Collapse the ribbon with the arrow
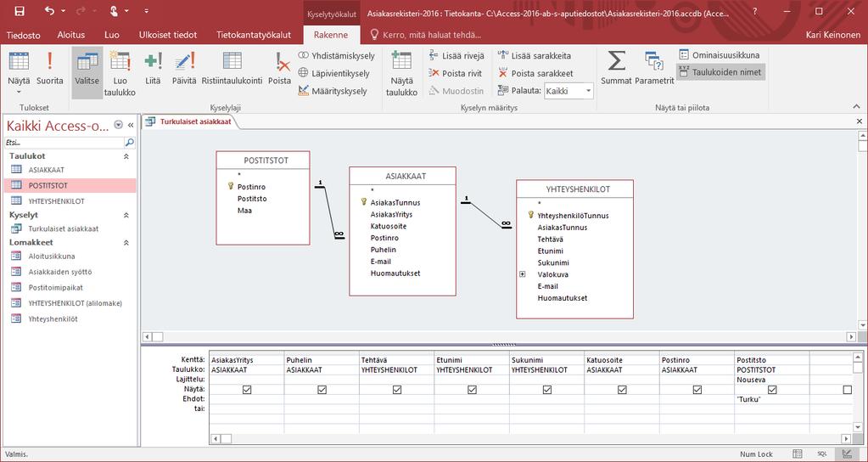The image size is (868, 462). (856, 106)
